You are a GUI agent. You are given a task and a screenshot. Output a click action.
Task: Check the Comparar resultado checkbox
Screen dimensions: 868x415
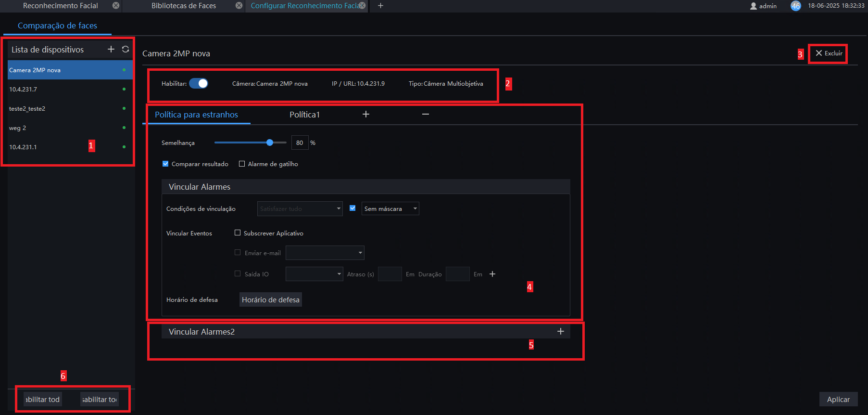coord(165,164)
